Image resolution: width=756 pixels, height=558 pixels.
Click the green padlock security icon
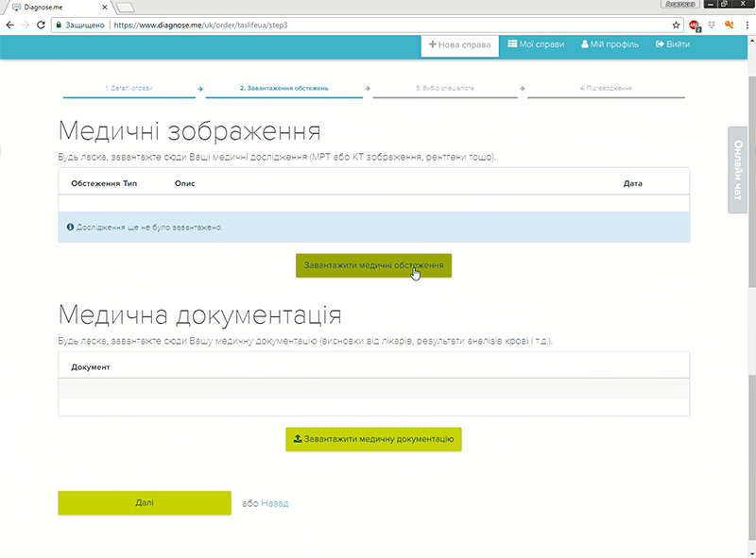click(58, 25)
